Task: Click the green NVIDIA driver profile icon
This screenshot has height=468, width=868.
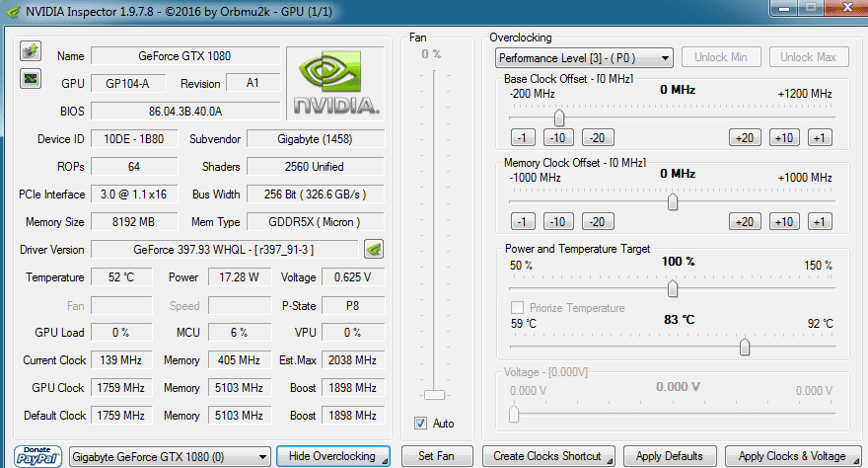Action: (374, 250)
